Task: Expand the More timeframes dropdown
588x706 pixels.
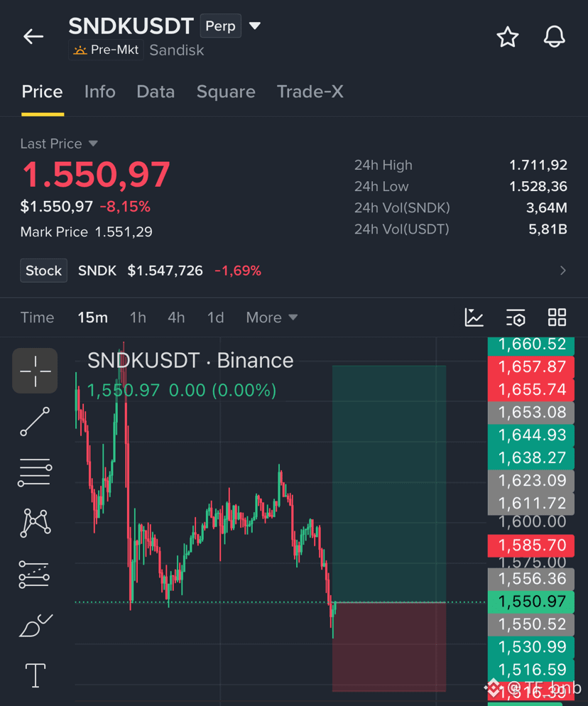Action: click(x=272, y=317)
